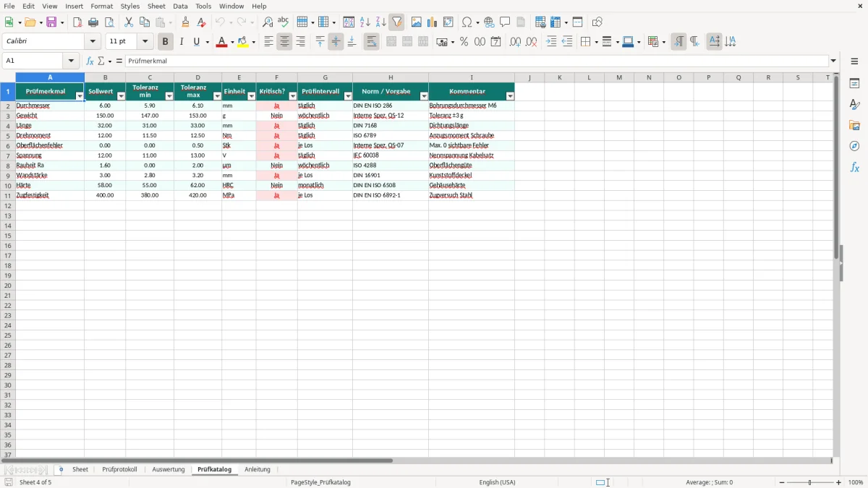
Task: Apply the red font color
Action: [221, 42]
